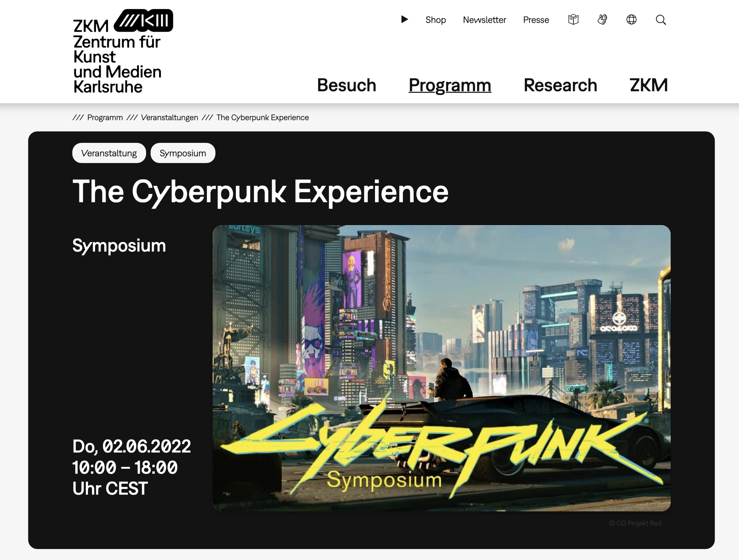Screen dimensions: 739x560
Task: Click ZKM Zentrum für Kunst und Medien text
Action: click(117, 57)
